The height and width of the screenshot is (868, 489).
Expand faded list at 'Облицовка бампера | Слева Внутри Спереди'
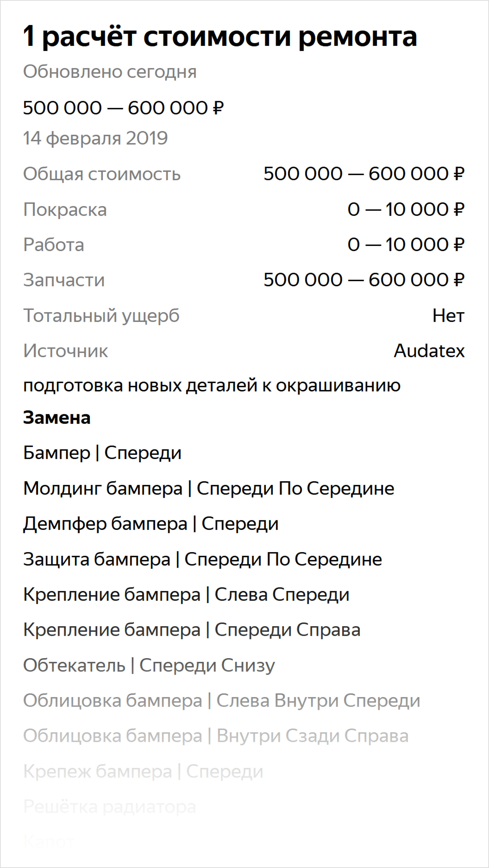[x=222, y=700]
